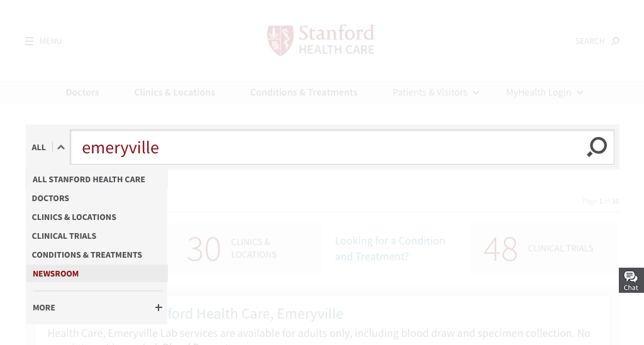Viewport: 644px width, 345px height.
Task: Collapse the ALL filter chevron
Action: pos(61,147)
